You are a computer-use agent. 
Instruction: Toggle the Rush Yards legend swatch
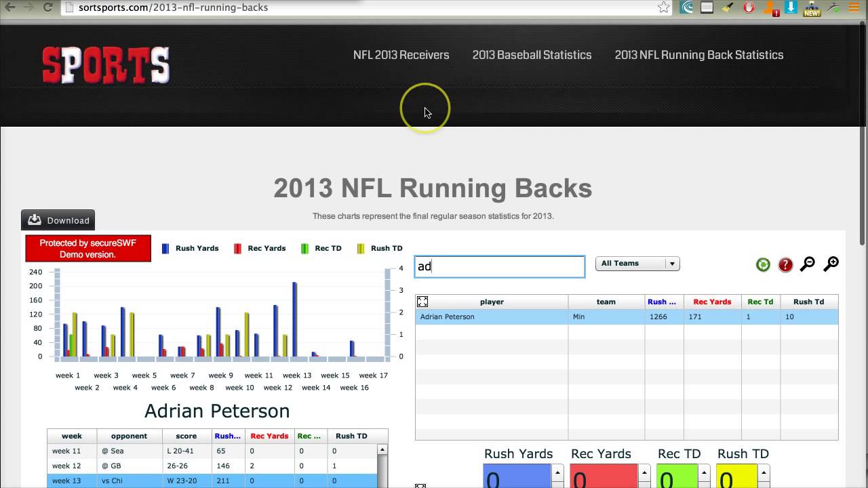pos(165,249)
